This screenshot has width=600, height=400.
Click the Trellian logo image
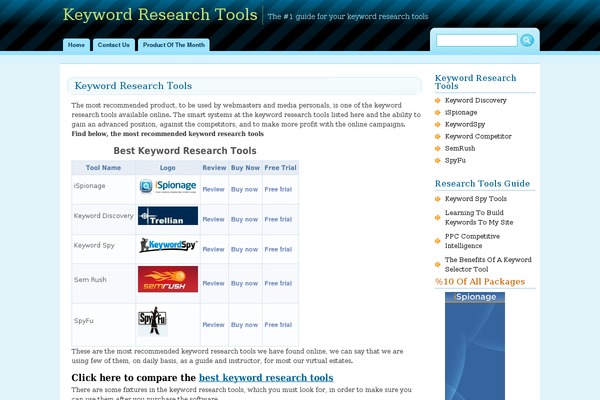(x=168, y=216)
